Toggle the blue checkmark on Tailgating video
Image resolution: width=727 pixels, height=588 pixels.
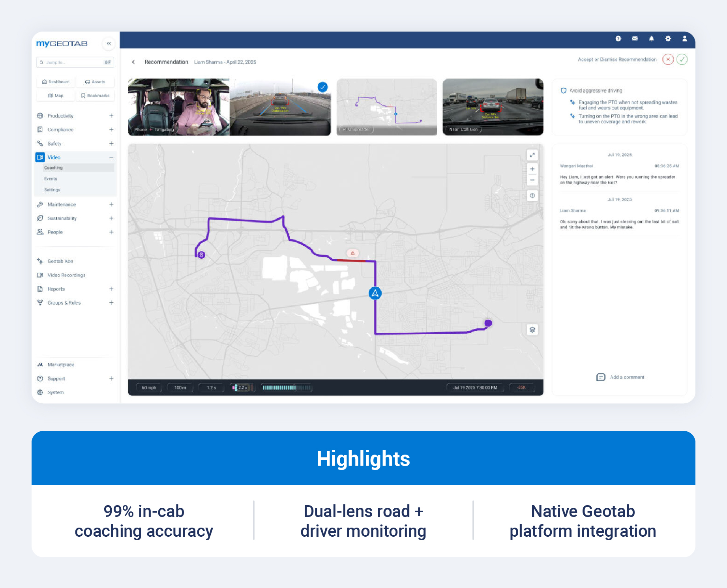[x=322, y=87]
